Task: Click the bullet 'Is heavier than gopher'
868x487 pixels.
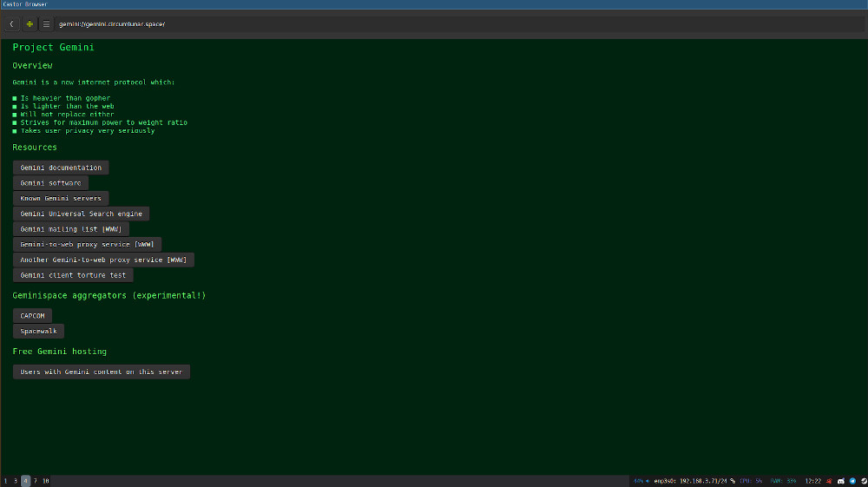Action: tap(65, 98)
